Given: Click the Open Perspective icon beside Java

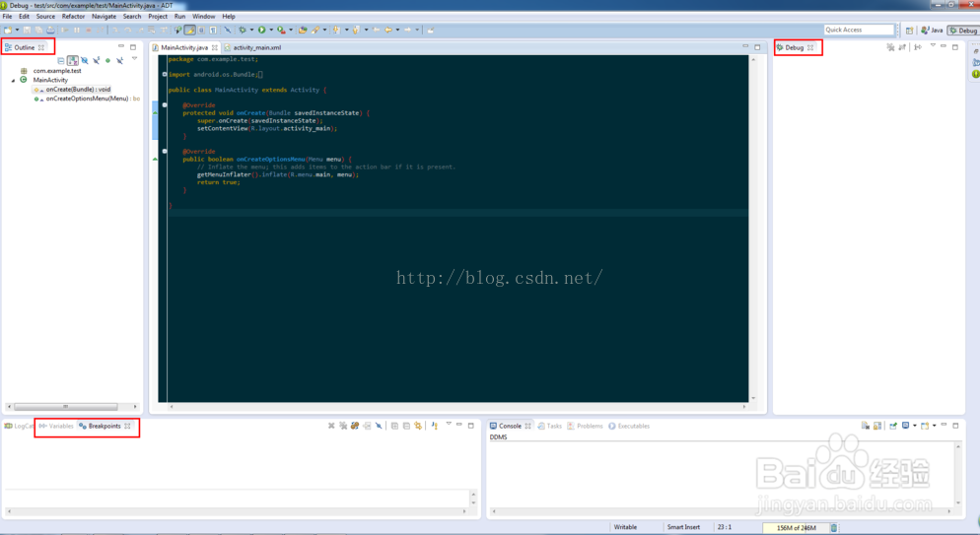Looking at the screenshot, I should pyautogui.click(x=909, y=30).
